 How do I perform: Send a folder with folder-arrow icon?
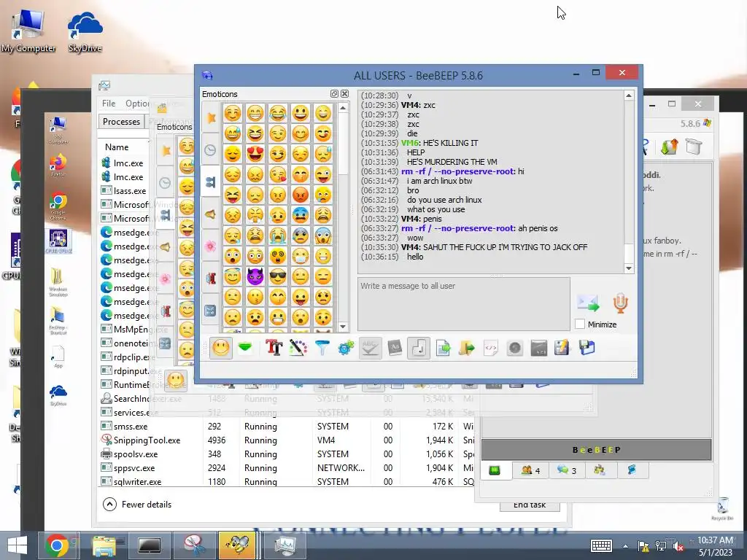[467, 348]
